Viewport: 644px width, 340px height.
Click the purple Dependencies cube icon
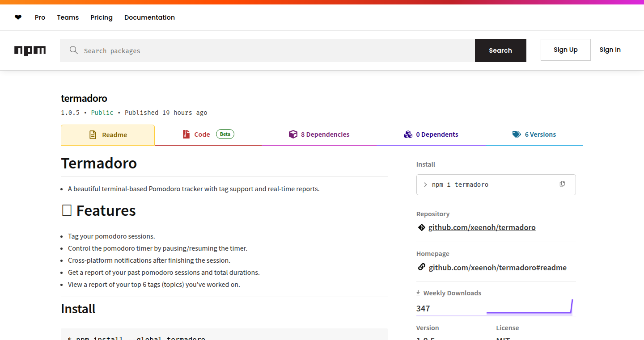pyautogui.click(x=293, y=134)
